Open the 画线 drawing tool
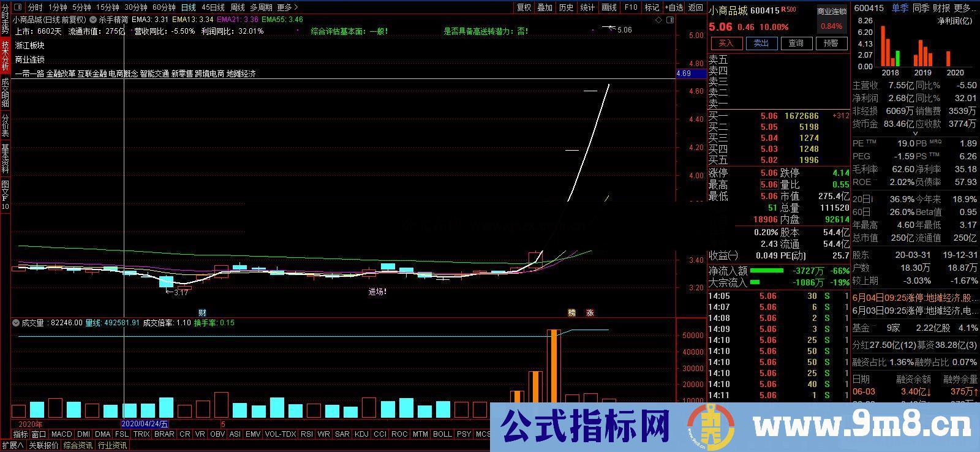The image size is (980, 452). tap(609, 7)
